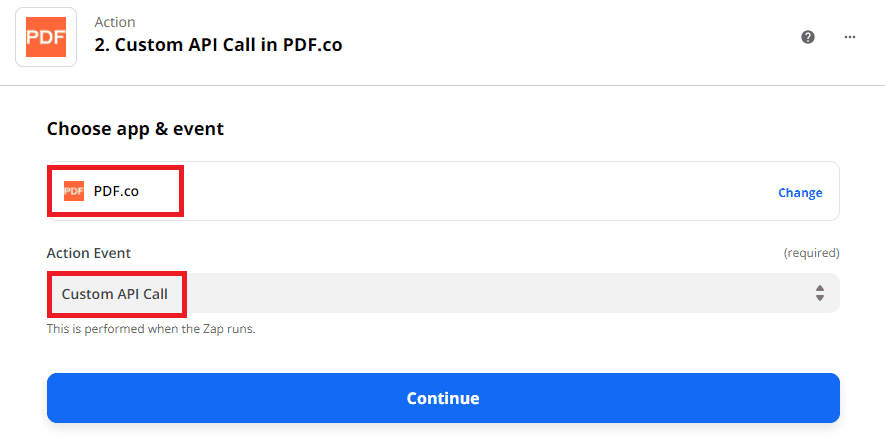Click the step number '2.' in title
This screenshot has height=439, width=885.
pyautogui.click(x=102, y=46)
